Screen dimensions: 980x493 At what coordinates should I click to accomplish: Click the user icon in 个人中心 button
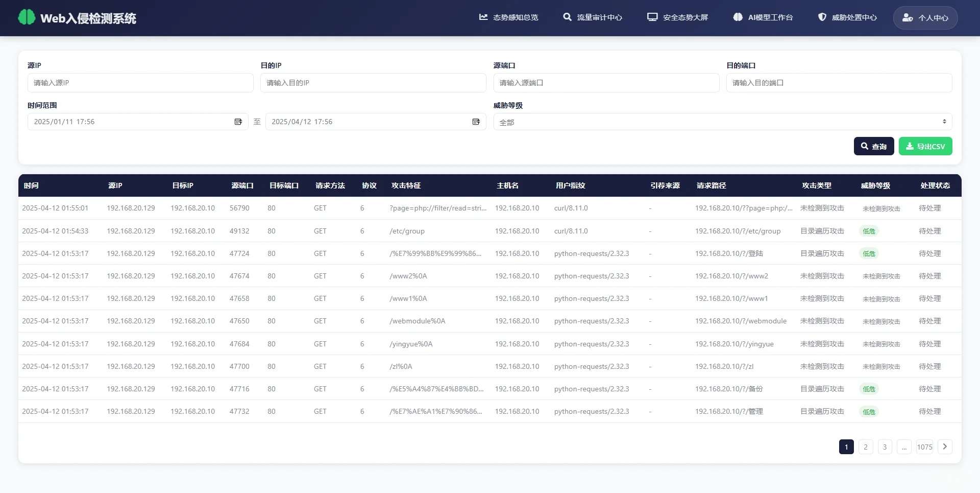(x=908, y=17)
